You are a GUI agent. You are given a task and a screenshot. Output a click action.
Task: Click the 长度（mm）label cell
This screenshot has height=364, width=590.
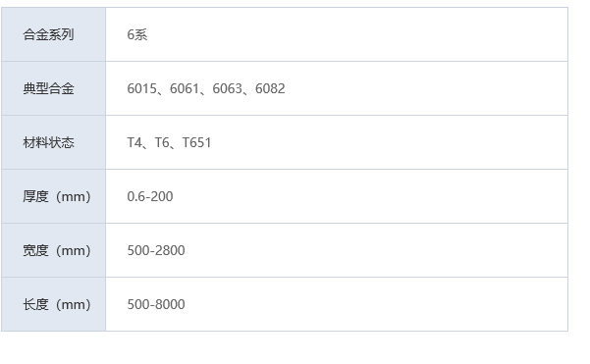click(53, 304)
